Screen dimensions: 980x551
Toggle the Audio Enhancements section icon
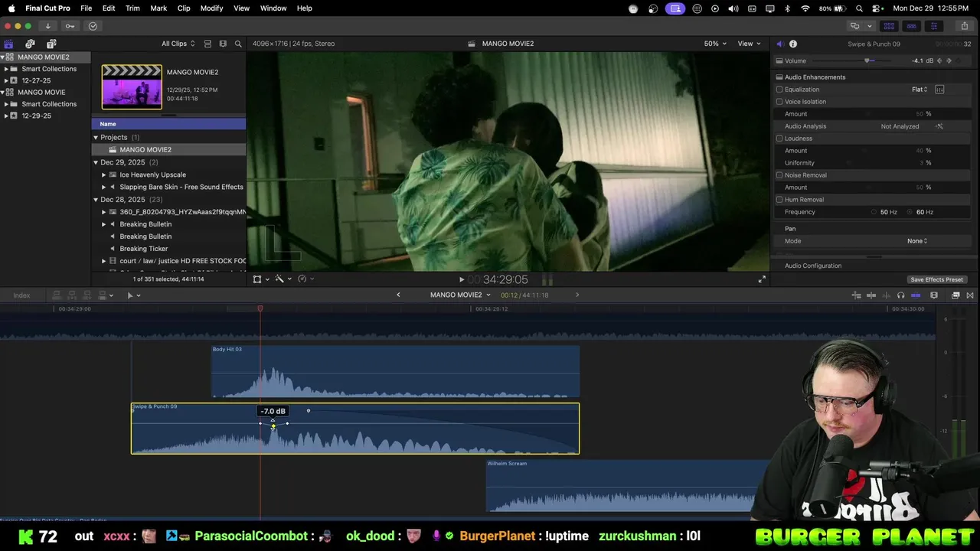tap(779, 77)
